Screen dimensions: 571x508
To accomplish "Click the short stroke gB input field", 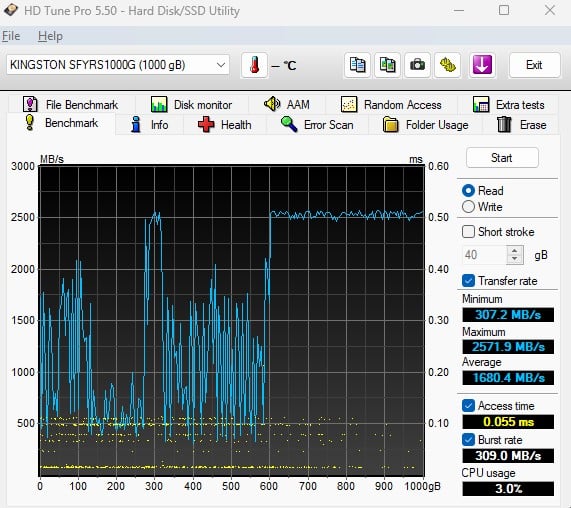I will coord(485,255).
